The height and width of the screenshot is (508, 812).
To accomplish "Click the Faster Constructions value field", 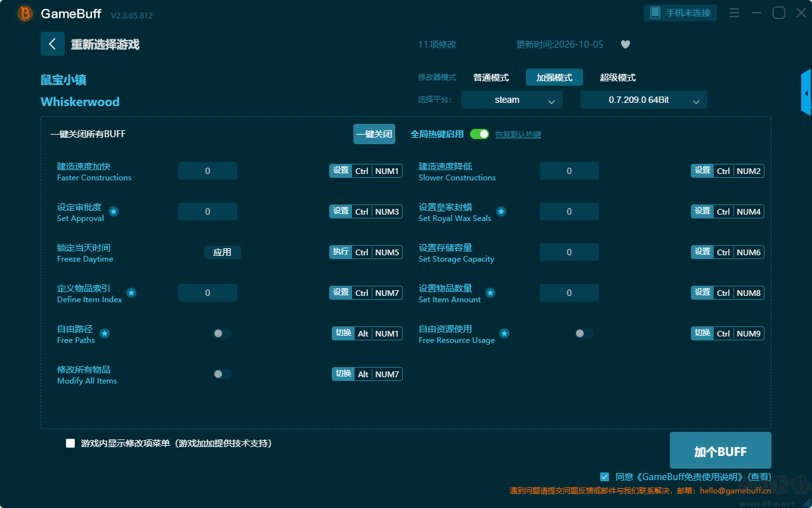I will click(207, 171).
